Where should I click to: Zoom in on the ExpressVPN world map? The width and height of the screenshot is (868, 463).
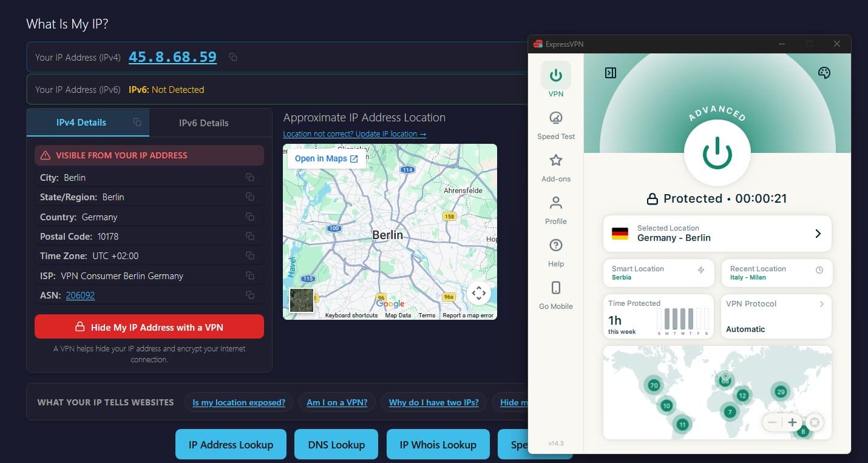tap(792, 422)
